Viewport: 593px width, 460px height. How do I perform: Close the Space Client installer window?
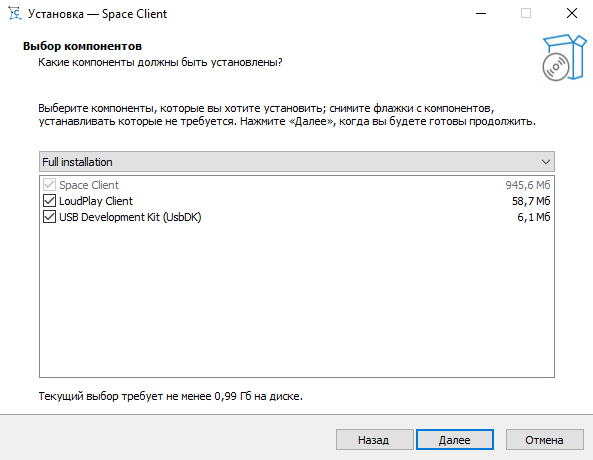[x=571, y=14]
